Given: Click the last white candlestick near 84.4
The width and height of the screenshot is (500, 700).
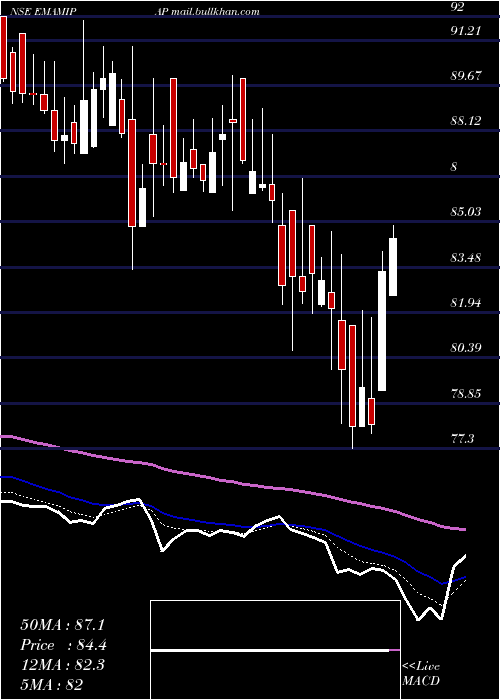Looking at the screenshot, I should tap(393, 267).
